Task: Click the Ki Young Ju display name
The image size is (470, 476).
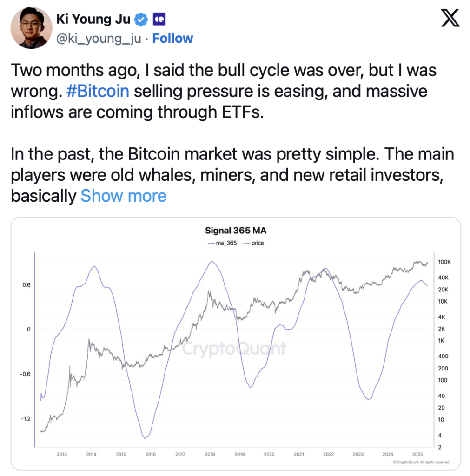Action: (x=93, y=19)
